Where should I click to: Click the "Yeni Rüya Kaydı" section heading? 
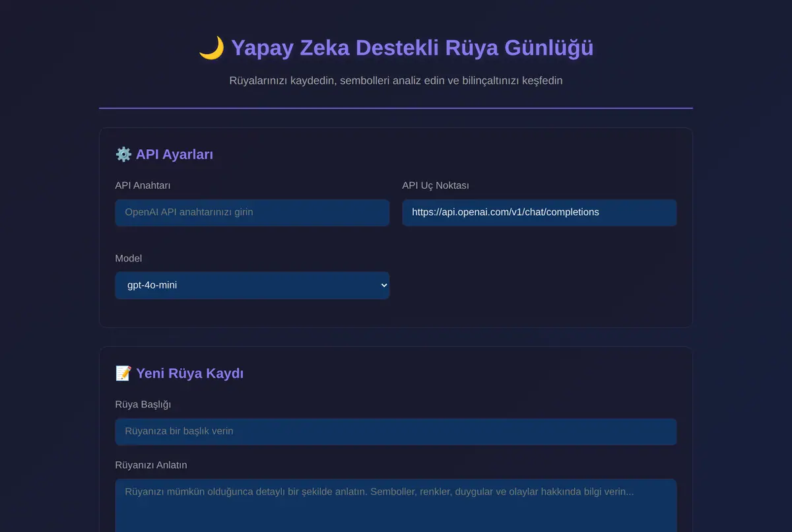click(189, 374)
